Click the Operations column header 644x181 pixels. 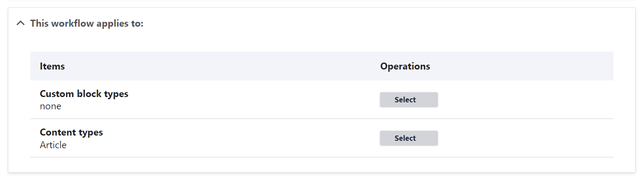click(405, 66)
